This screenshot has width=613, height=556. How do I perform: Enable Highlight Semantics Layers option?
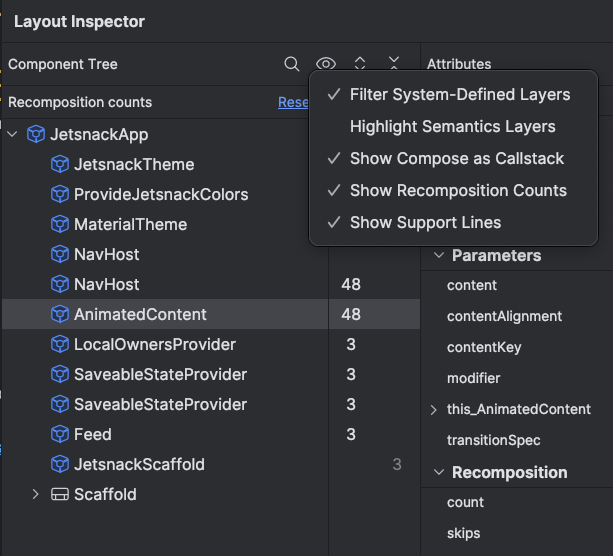click(452, 126)
